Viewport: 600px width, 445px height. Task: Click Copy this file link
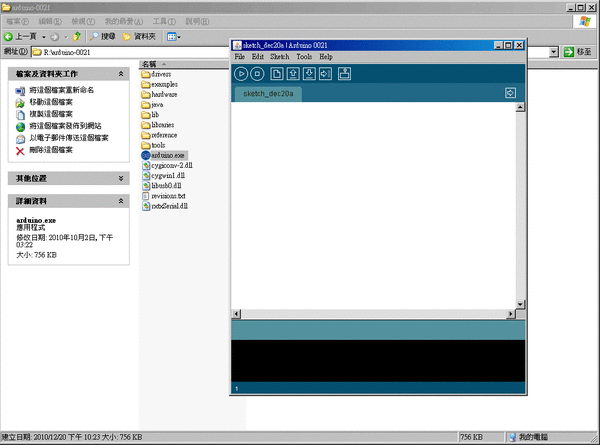click(x=51, y=114)
